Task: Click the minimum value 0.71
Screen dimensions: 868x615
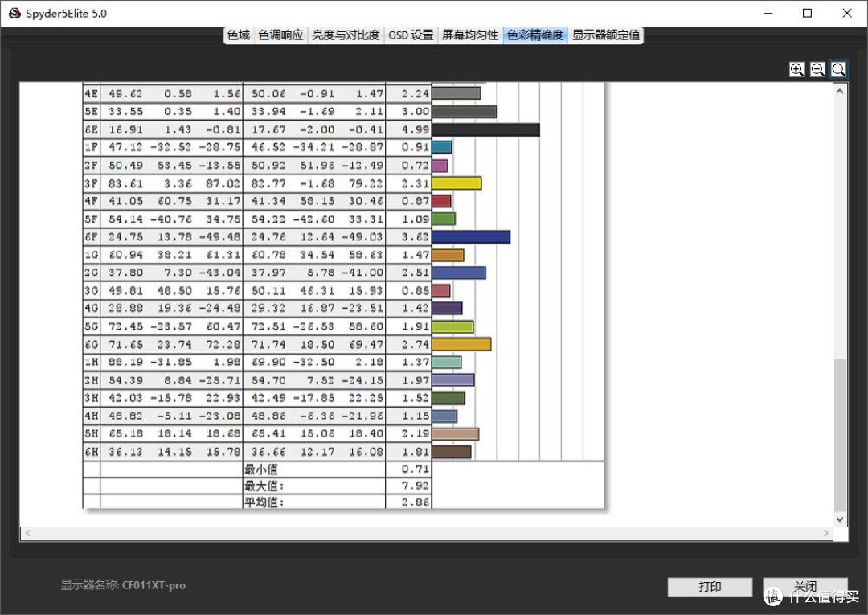Action: (416, 469)
